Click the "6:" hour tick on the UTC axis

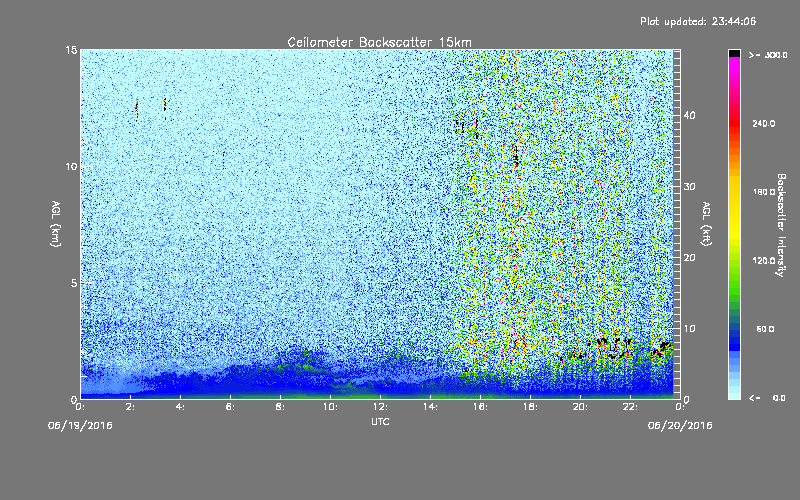pos(231,407)
